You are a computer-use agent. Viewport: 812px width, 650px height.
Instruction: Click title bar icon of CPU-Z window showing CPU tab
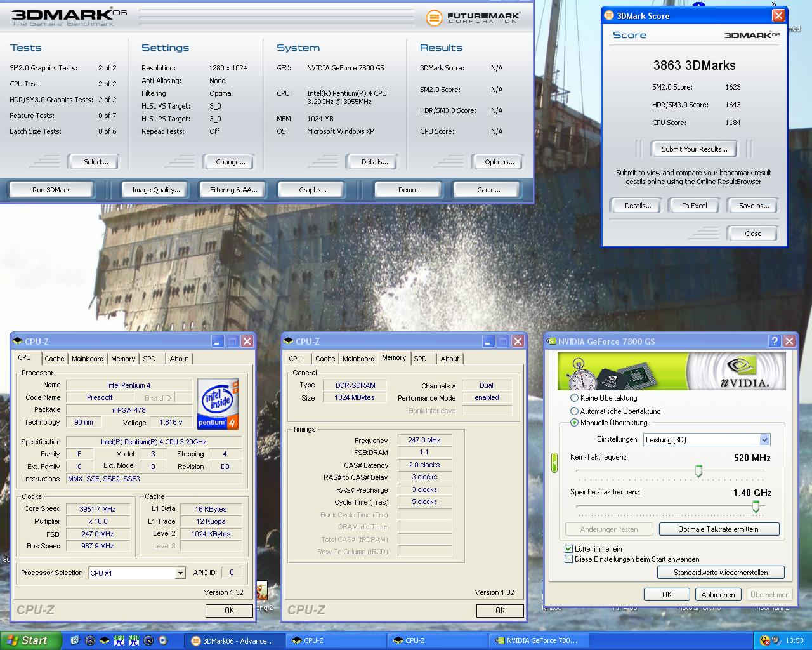(x=18, y=342)
